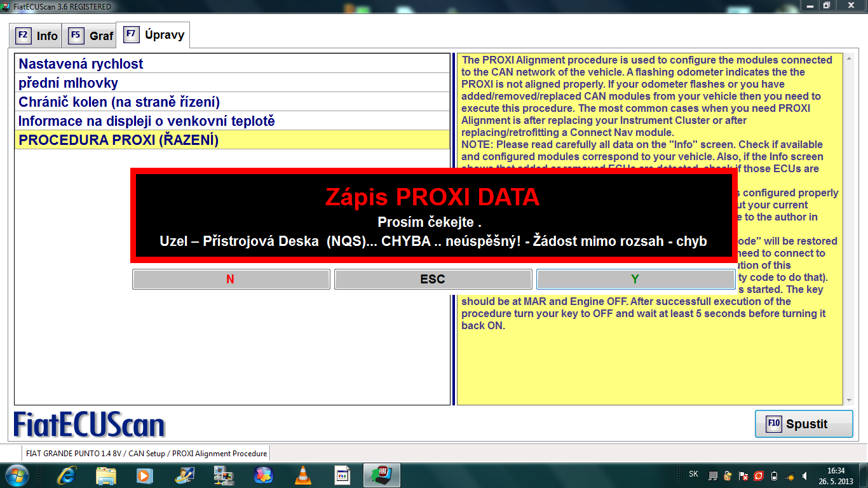Viewport: 868px width, 488px height.
Task: Choose 'Chránič kolen (na straně řízení)'
Action: click(232, 102)
